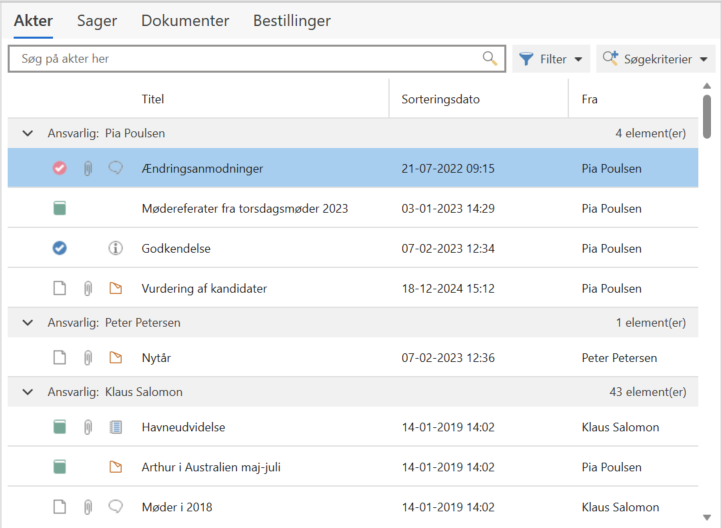Viewport: 721px width, 528px height.
Task: Click blank page icon on Møder i 2018 row
Action: [x=60, y=507]
